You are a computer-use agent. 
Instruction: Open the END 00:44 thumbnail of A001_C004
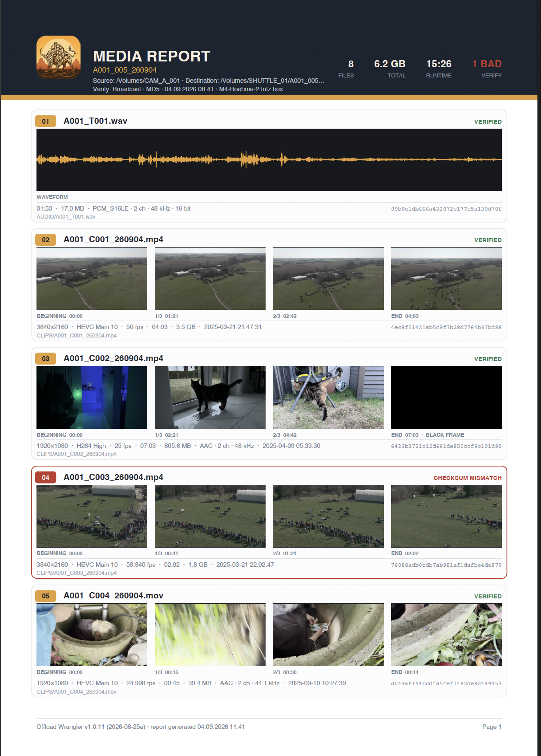[x=446, y=635]
